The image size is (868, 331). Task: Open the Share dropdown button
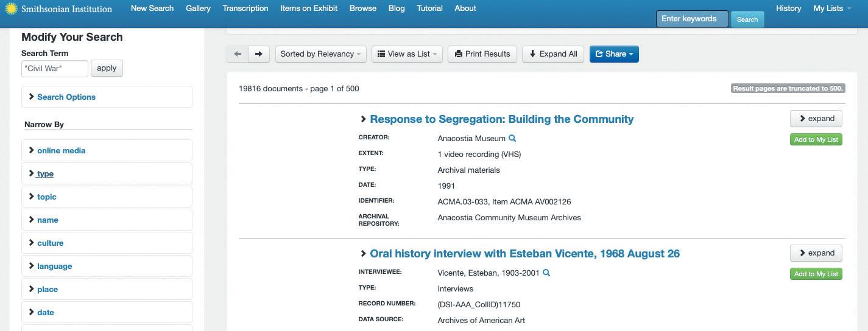point(614,54)
